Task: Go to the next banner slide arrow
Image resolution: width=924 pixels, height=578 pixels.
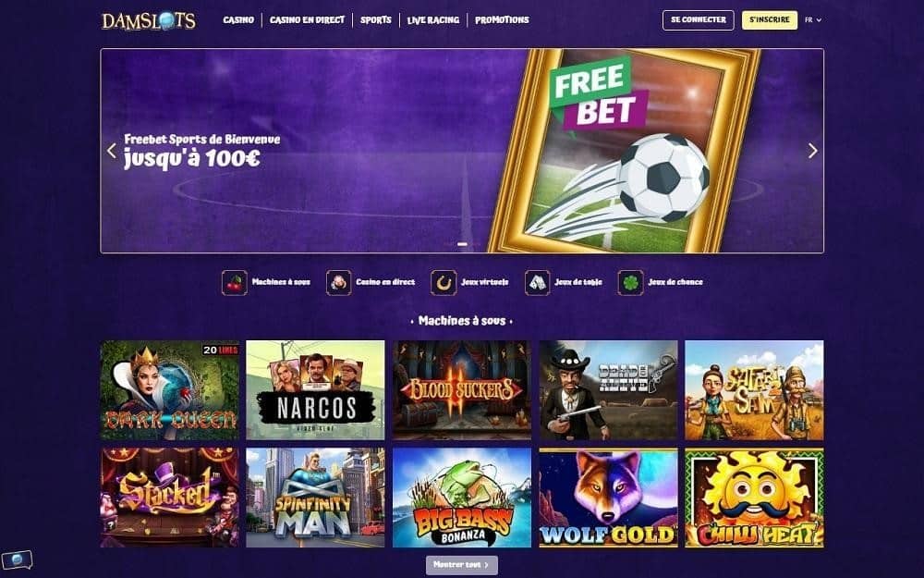Action: click(812, 151)
